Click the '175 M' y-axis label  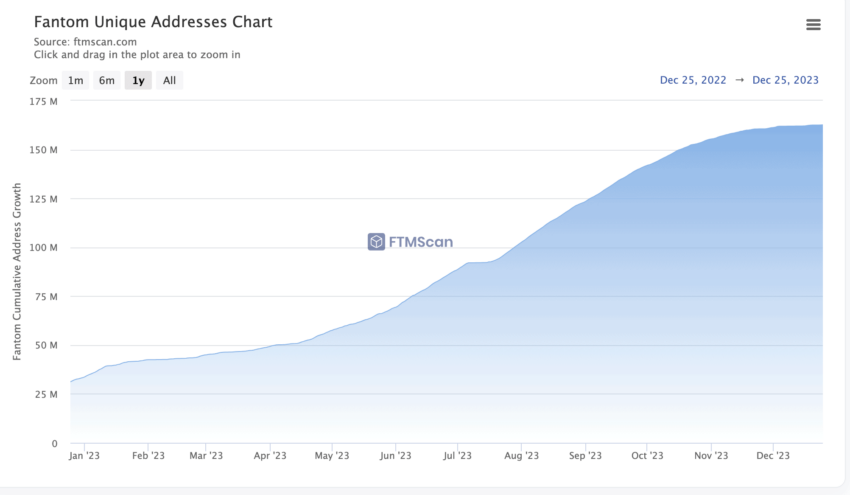(43, 101)
